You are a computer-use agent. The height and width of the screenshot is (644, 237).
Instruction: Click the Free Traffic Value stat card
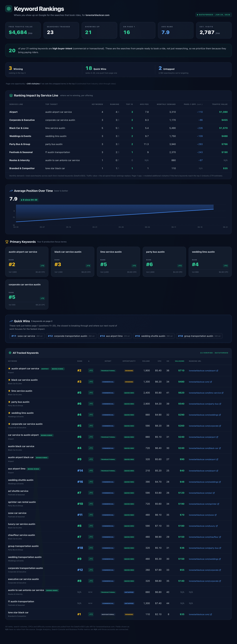pyautogui.click(x=23, y=30)
